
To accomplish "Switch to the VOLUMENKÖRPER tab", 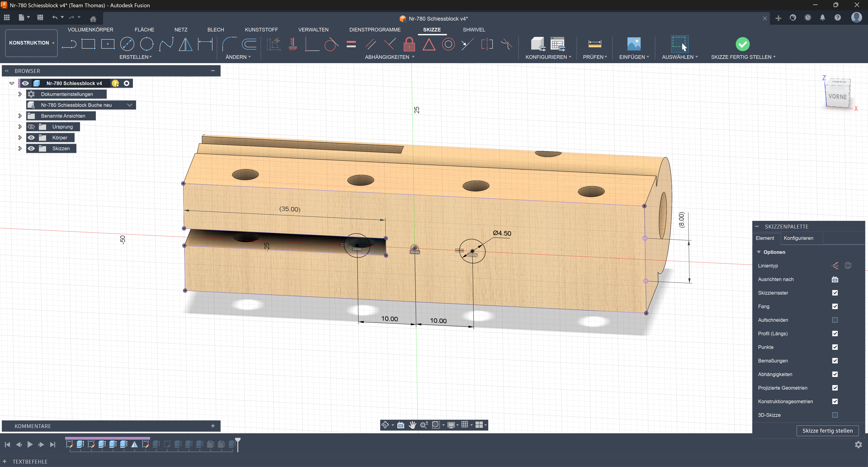I will pos(90,30).
